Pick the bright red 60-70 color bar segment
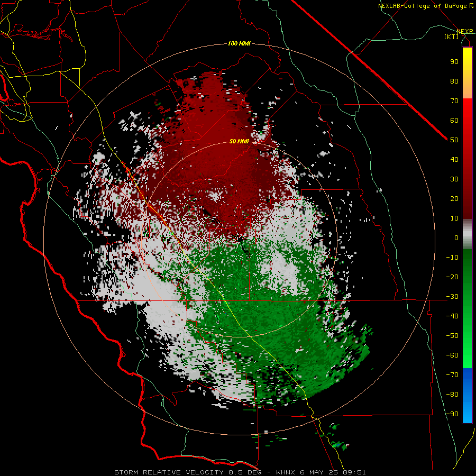476x476 pixels. click(467, 109)
